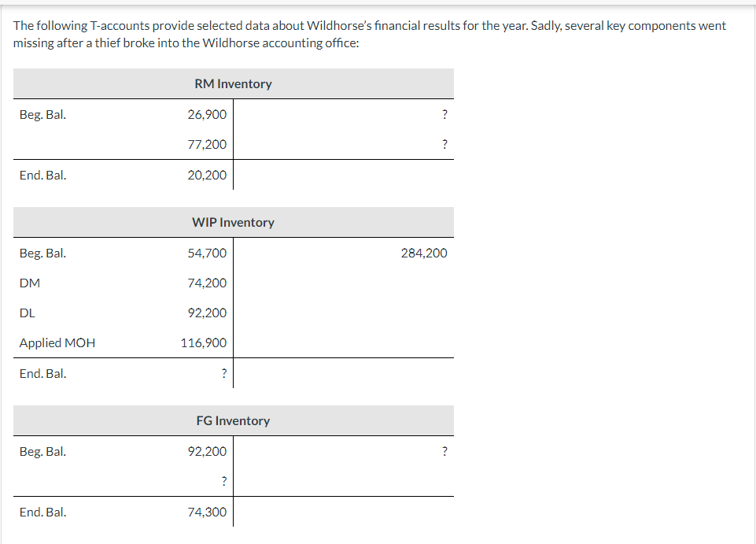
Task: Click the FG Inventory table header
Action: pos(234,420)
